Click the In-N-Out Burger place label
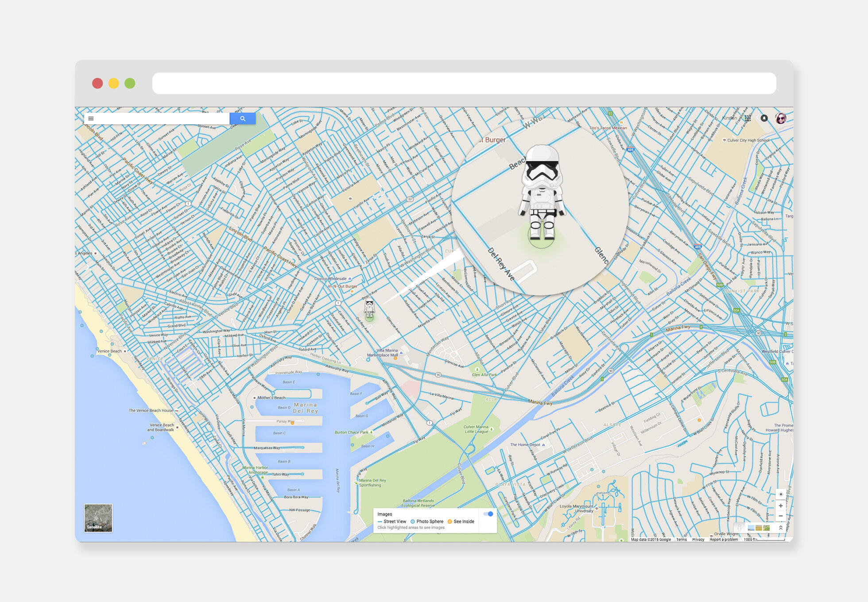 click(x=342, y=286)
